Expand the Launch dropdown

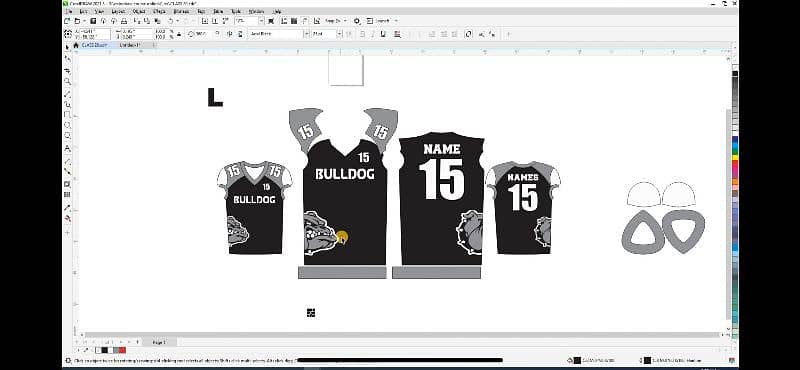pyautogui.click(x=396, y=21)
